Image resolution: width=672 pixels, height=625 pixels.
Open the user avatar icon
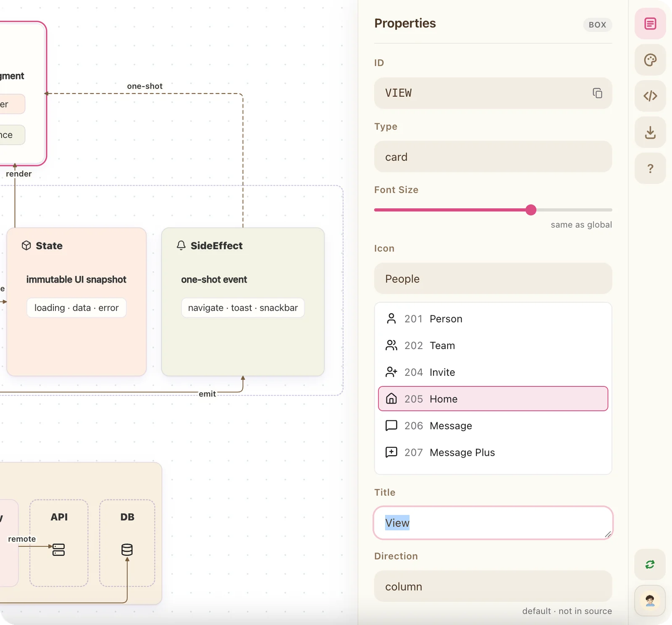tap(650, 601)
